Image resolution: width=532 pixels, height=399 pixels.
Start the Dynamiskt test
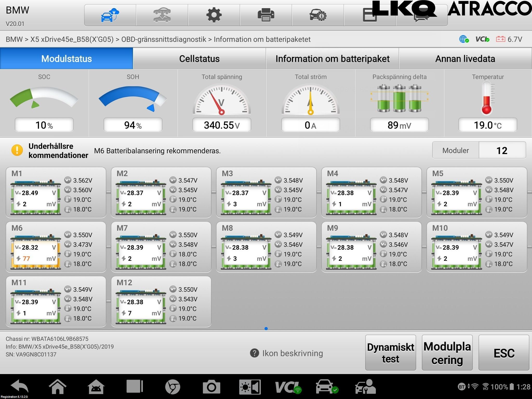390,353
